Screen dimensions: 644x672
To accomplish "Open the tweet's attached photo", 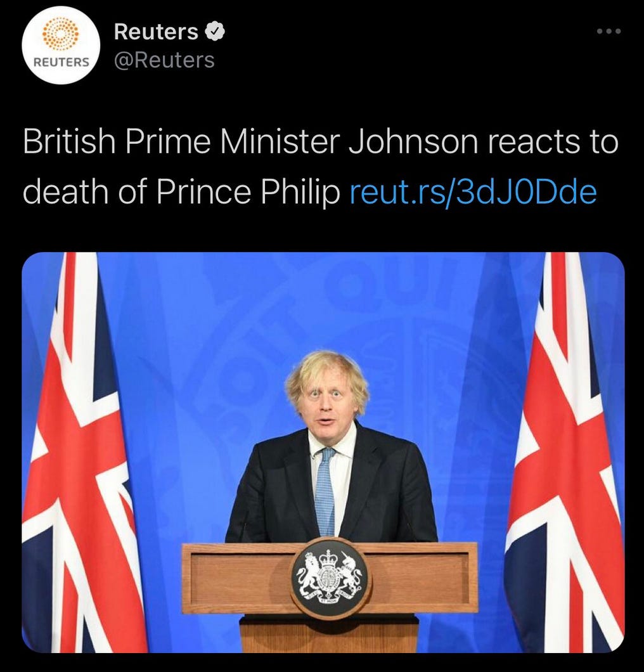I will pyautogui.click(x=323, y=452).
